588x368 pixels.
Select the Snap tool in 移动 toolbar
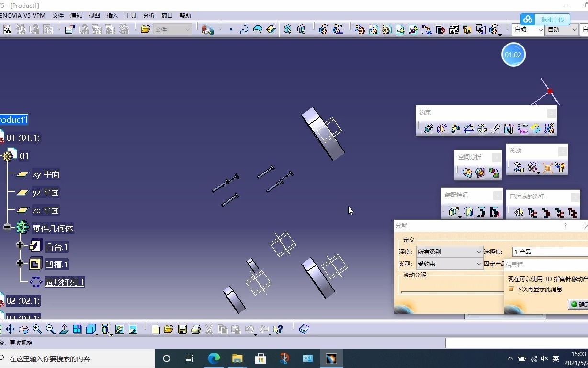[532, 167]
